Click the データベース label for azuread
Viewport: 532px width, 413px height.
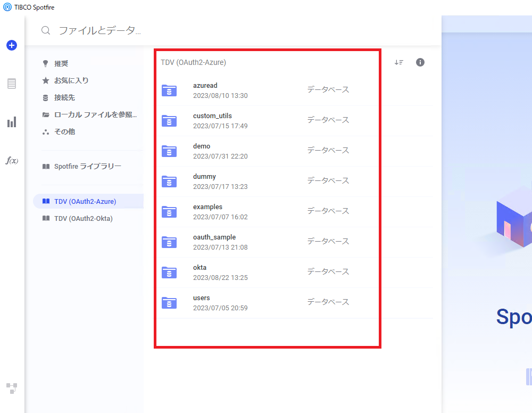328,89
